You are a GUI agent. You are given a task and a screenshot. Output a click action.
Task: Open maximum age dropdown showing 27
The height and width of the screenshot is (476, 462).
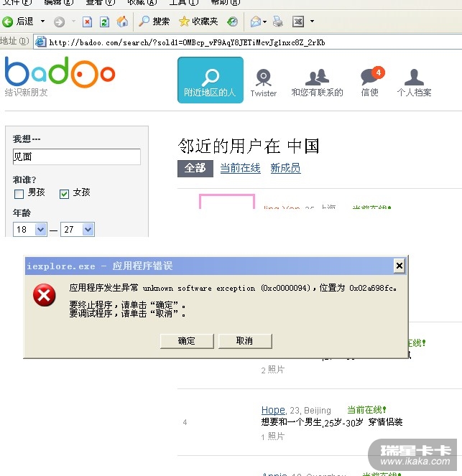click(78, 229)
